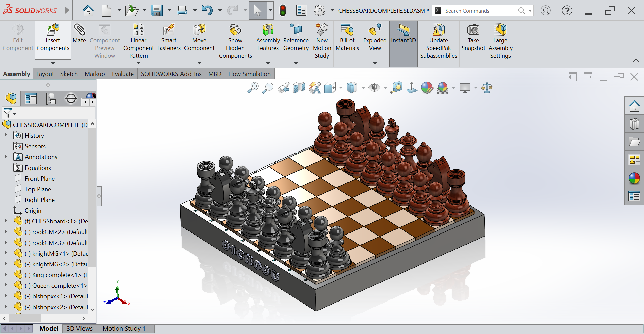This screenshot has height=334, width=644.
Task: Open the Options gear icon
Action: [319, 11]
